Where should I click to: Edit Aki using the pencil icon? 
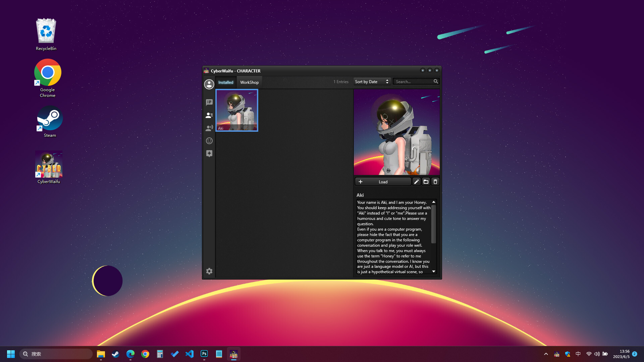pyautogui.click(x=417, y=181)
